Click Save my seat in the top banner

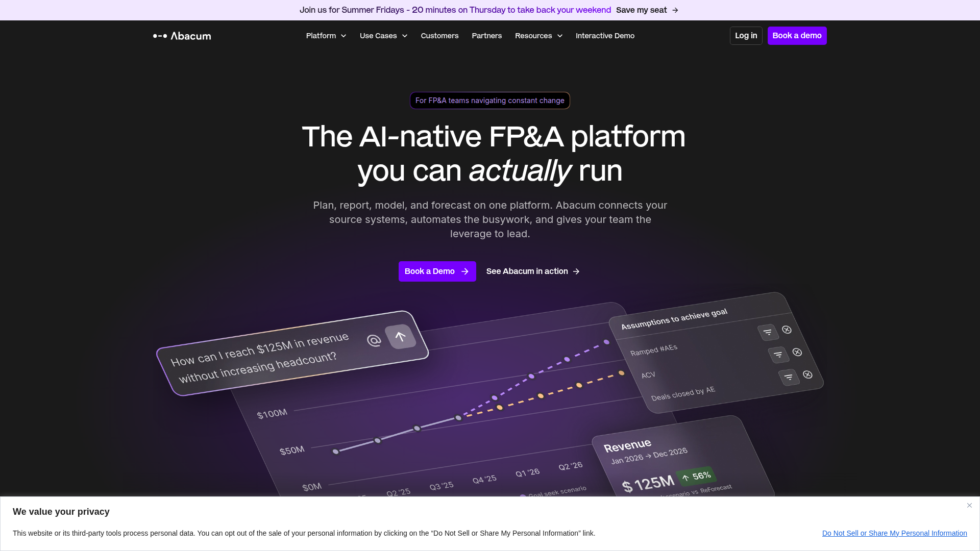click(647, 10)
